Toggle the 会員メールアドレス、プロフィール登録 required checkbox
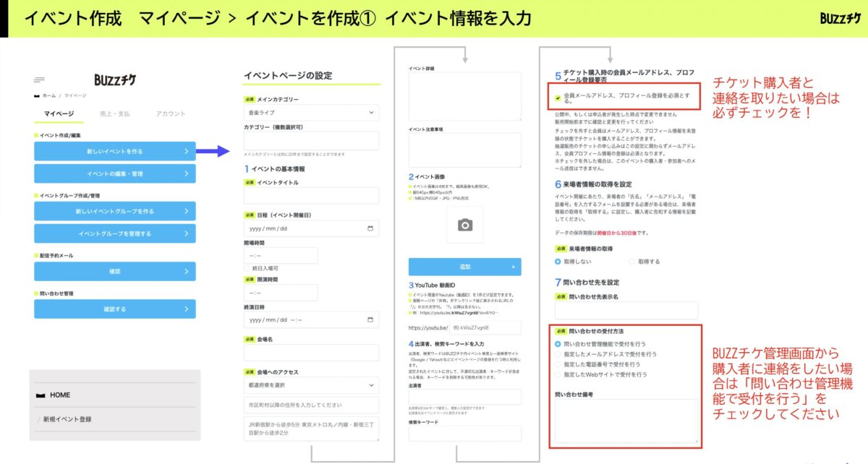The height and width of the screenshot is (464, 868). [557, 98]
